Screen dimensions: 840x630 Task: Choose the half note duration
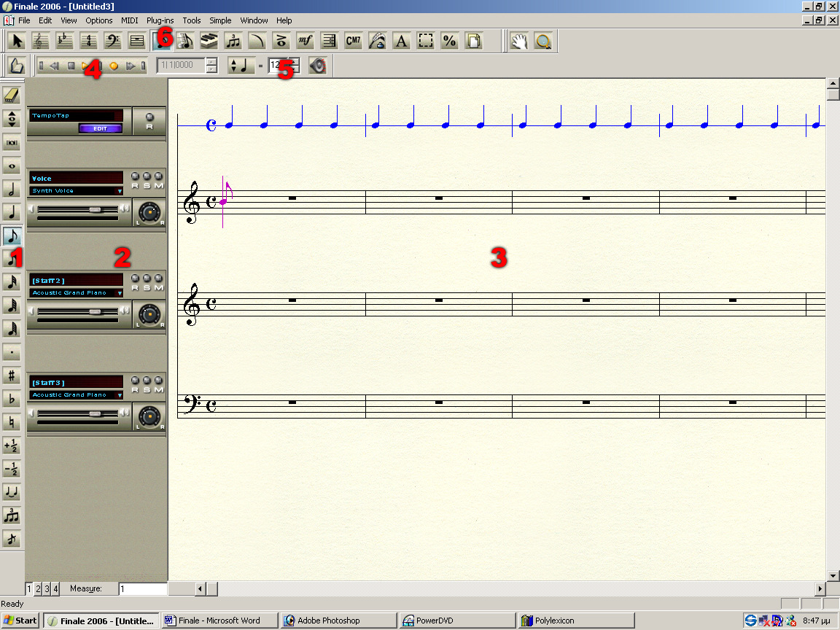(x=12, y=189)
